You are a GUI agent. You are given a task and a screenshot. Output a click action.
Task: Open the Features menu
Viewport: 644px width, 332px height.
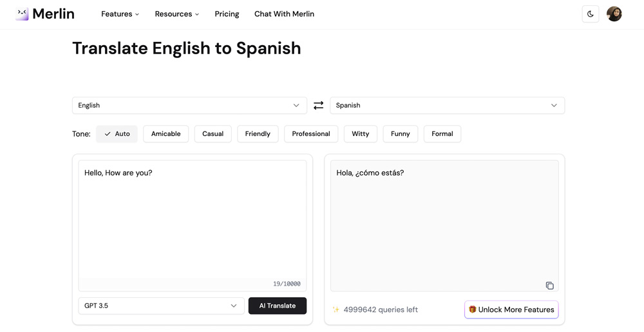[120, 14]
